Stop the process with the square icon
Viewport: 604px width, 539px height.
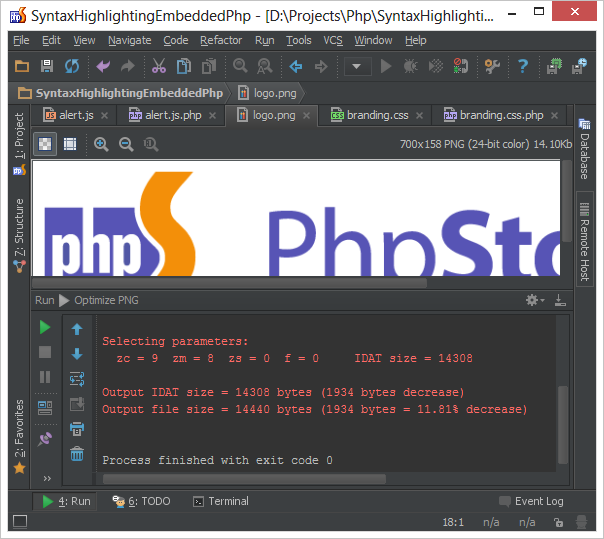coord(45,352)
